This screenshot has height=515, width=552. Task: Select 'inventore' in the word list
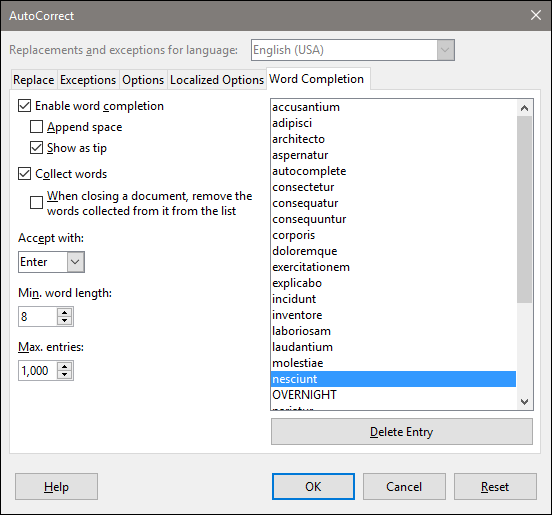(x=393, y=315)
